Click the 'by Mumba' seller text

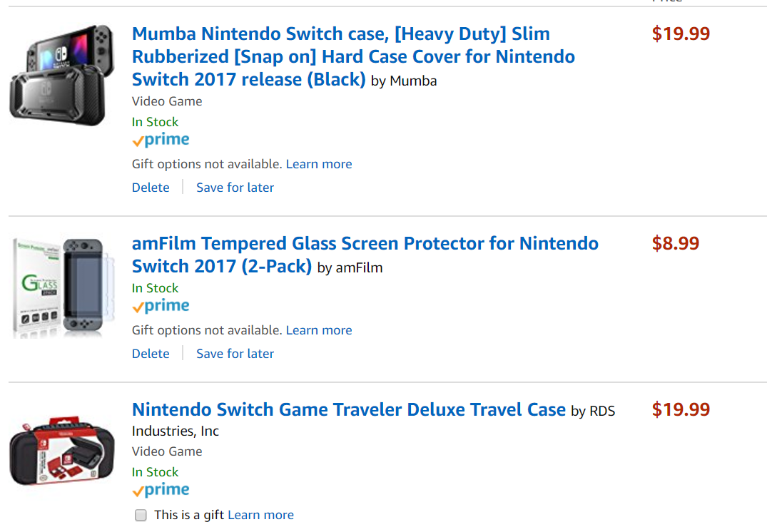pyautogui.click(x=404, y=81)
